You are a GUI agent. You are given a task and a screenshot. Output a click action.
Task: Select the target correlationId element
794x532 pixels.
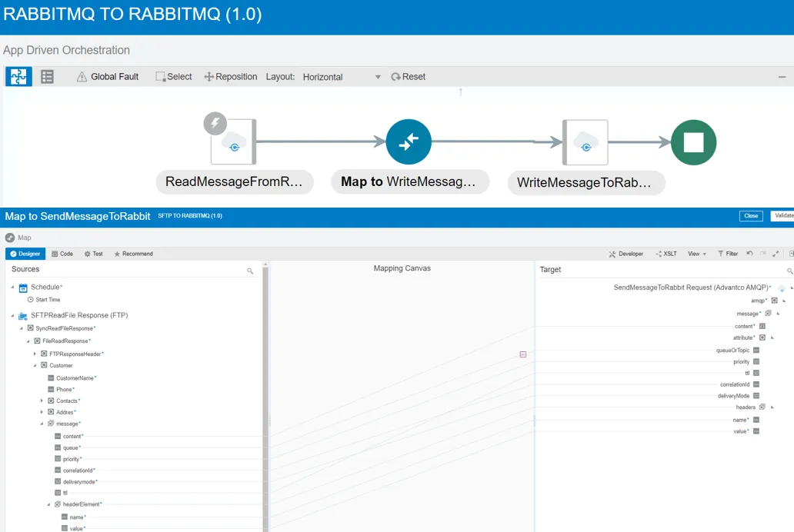point(735,384)
